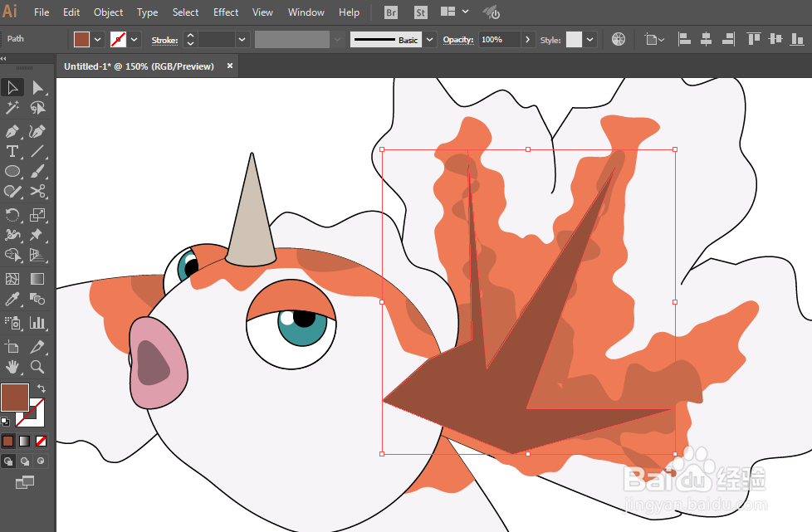Change the screen mode
Viewport: 812px width, 532px height.
24,482
